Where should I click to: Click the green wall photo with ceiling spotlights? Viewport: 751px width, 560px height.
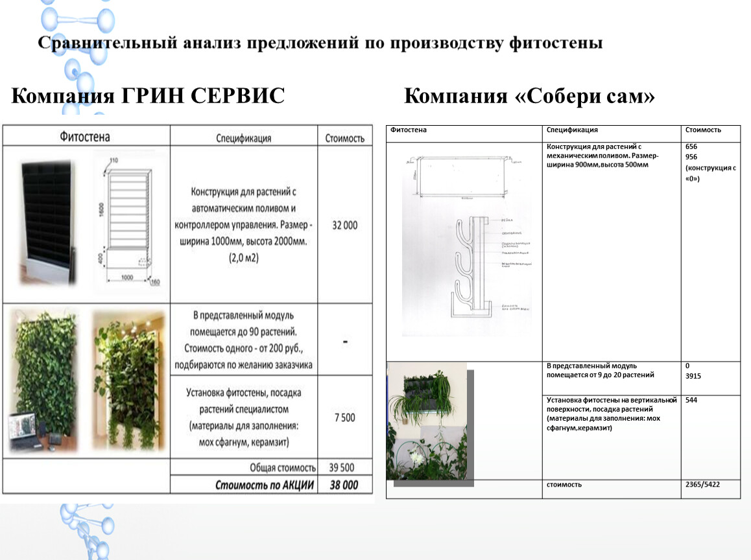pos(128,381)
